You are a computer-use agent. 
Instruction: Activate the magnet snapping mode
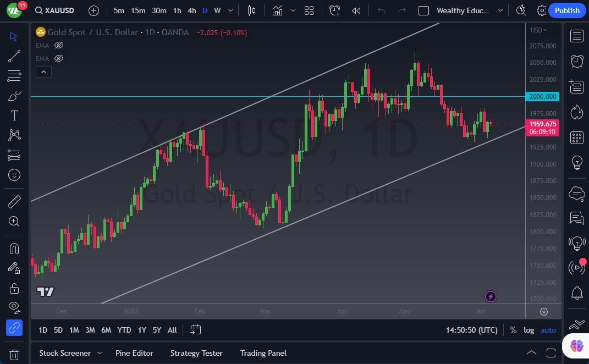click(14, 248)
